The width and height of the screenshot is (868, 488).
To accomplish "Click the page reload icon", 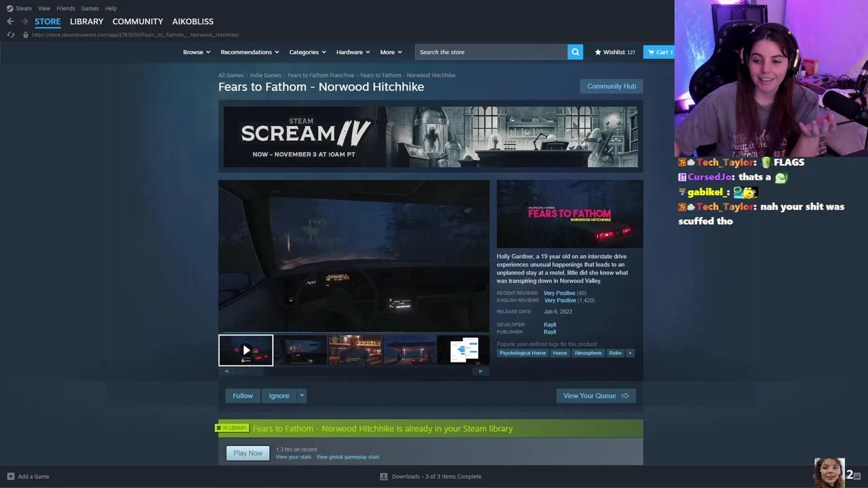I will point(11,35).
